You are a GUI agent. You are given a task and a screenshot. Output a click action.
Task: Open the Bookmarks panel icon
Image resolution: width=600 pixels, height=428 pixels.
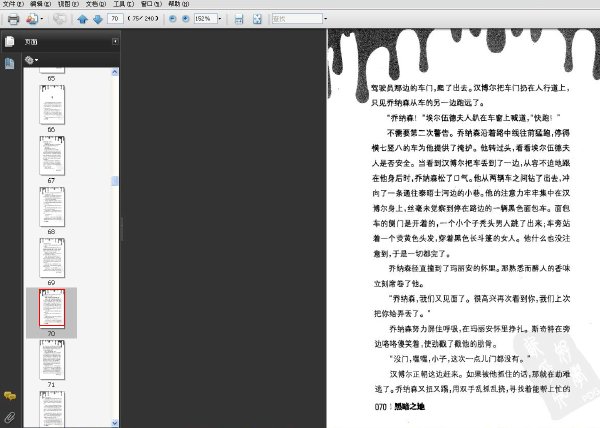point(10,63)
